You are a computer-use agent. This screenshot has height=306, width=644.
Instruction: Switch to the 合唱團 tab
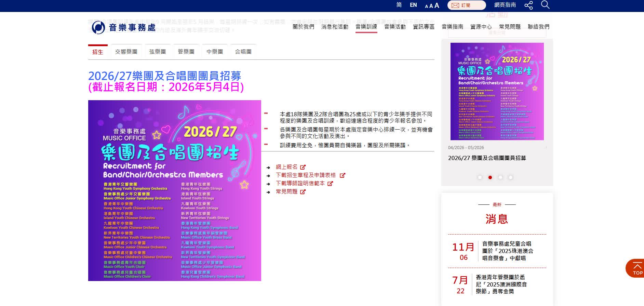pos(243,52)
